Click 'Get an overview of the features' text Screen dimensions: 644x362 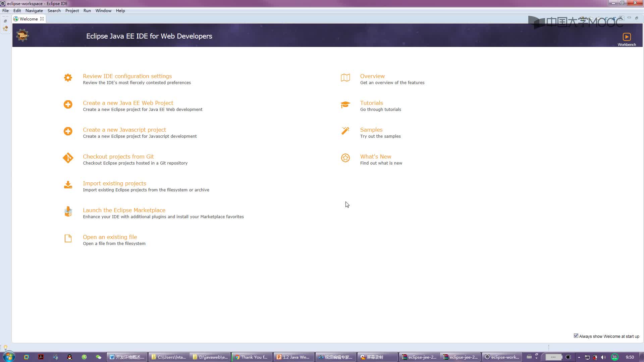tap(392, 83)
